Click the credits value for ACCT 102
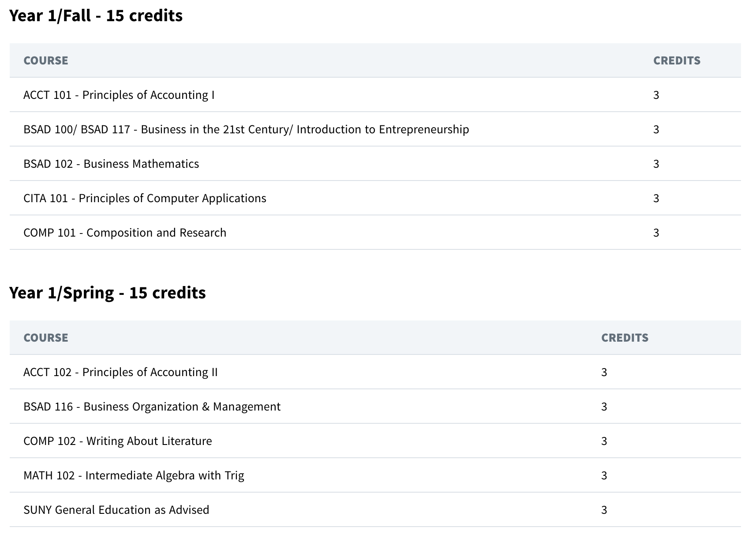Screen dimensions: 756x535 tap(604, 372)
